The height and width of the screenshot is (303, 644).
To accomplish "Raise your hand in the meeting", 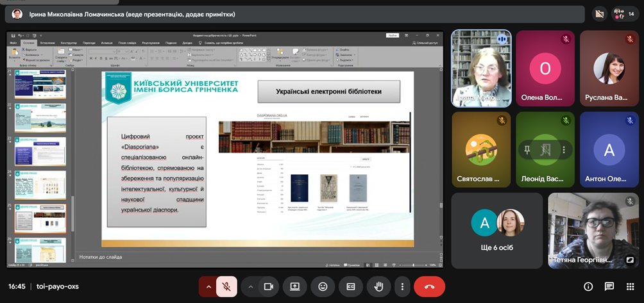I will point(378,286).
